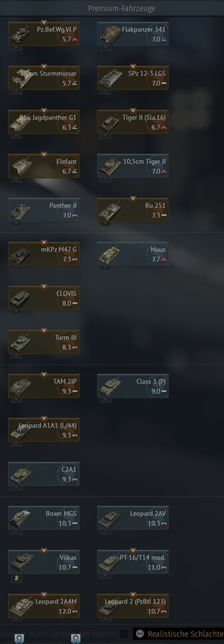Viewport: 224px width, 644px height.
Task: Open the Realistische Schlachten mode selector
Action: click(x=179, y=634)
